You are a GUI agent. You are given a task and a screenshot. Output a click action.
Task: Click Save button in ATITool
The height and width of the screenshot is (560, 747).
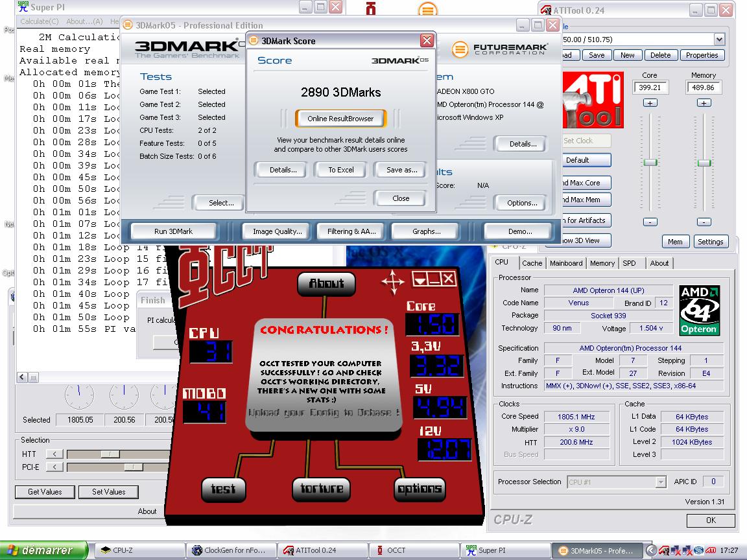click(597, 55)
